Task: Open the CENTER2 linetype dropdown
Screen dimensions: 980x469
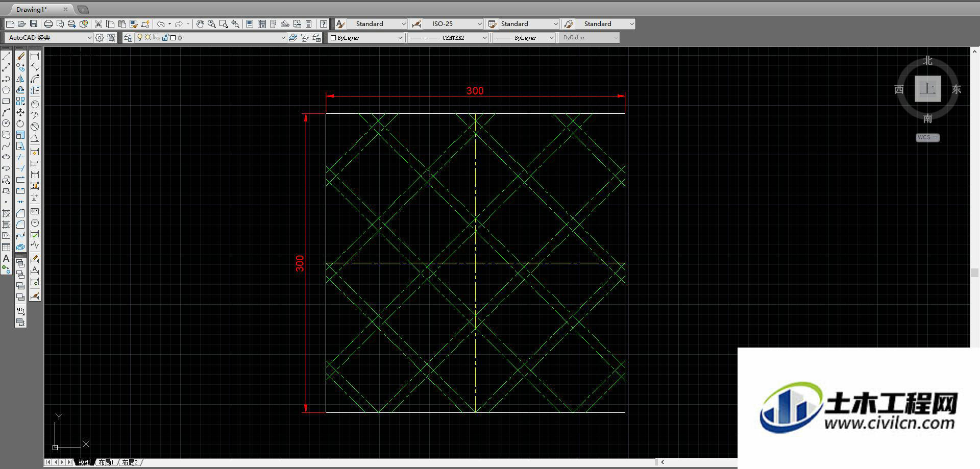Action: [x=448, y=38]
